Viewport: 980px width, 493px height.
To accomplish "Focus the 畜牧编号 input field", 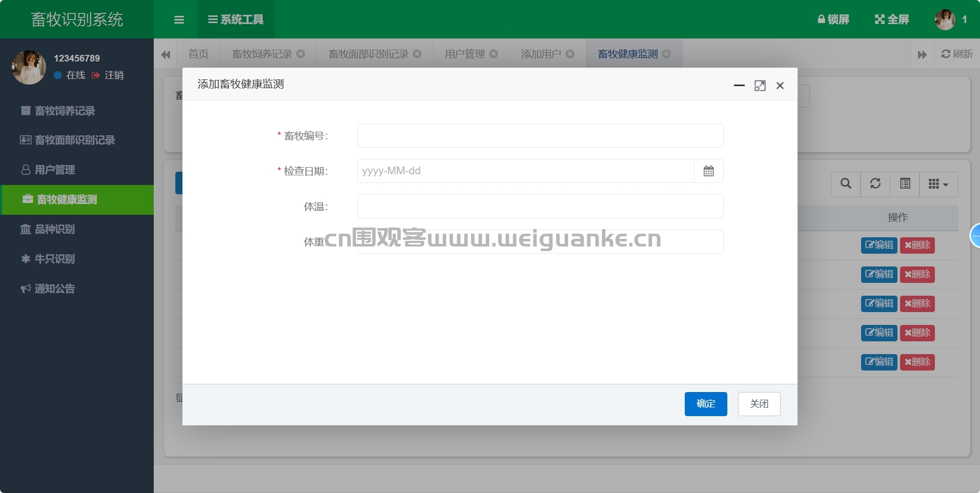I will pyautogui.click(x=540, y=136).
